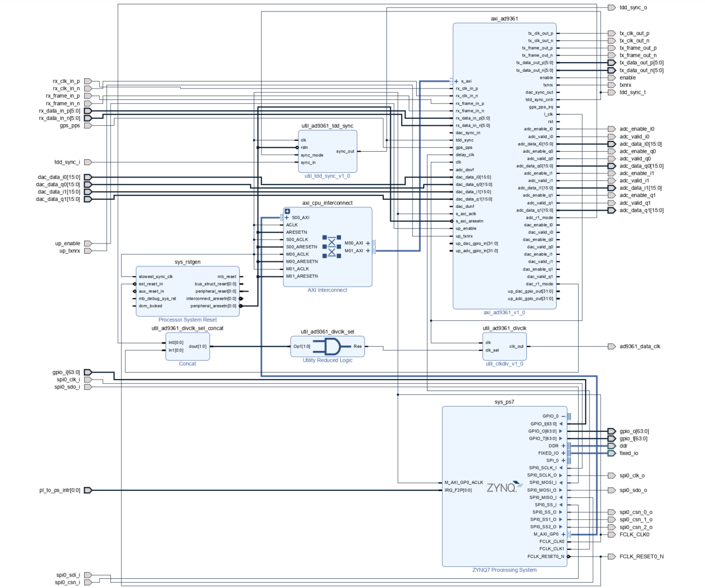This screenshot has width=705, height=588.
Task: Select the spi0_clk_o output port symbol
Action: [612, 476]
